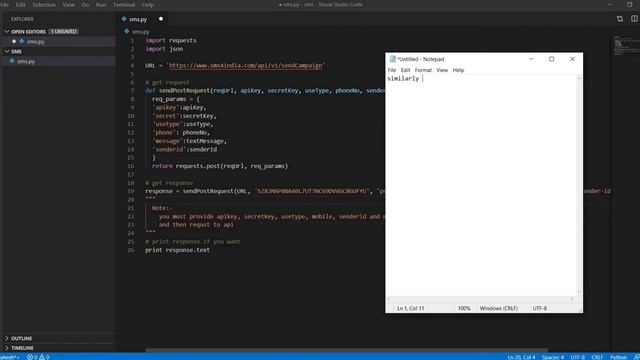Minimize the Notepad window
The width and height of the screenshot is (640, 360).
[531, 59]
